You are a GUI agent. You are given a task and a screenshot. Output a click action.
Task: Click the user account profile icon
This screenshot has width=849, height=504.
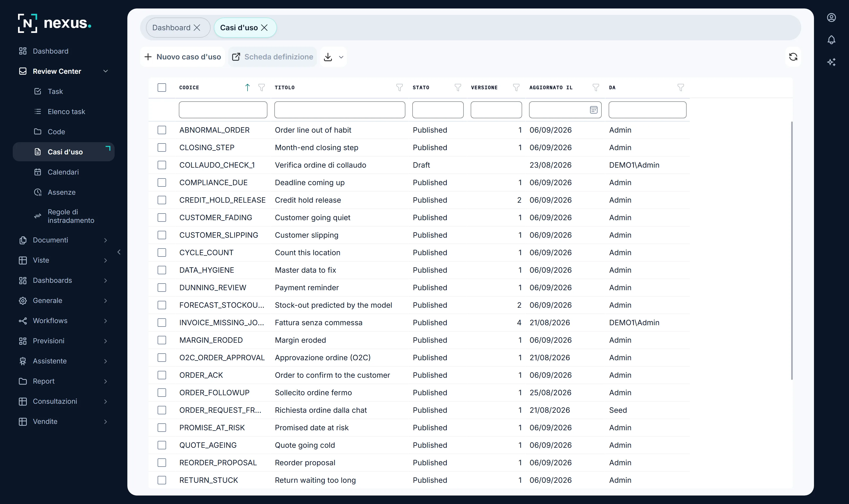831,18
